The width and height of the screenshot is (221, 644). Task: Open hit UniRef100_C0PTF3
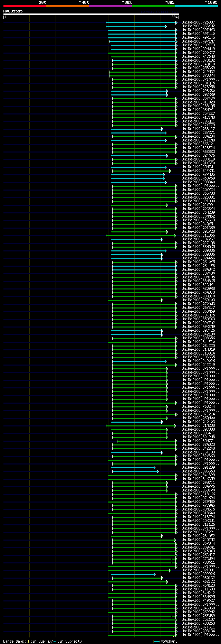click(198, 45)
